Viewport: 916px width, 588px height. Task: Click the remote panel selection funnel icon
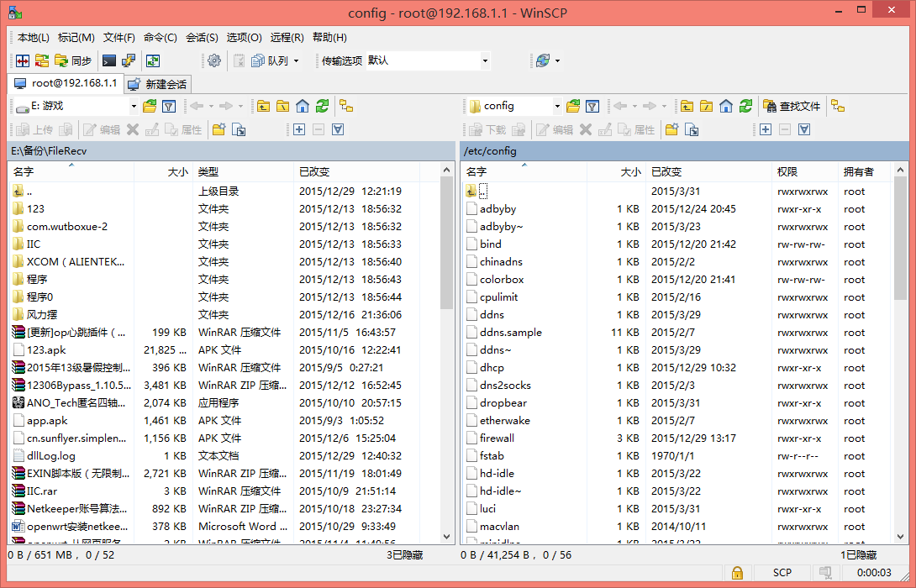point(804,129)
